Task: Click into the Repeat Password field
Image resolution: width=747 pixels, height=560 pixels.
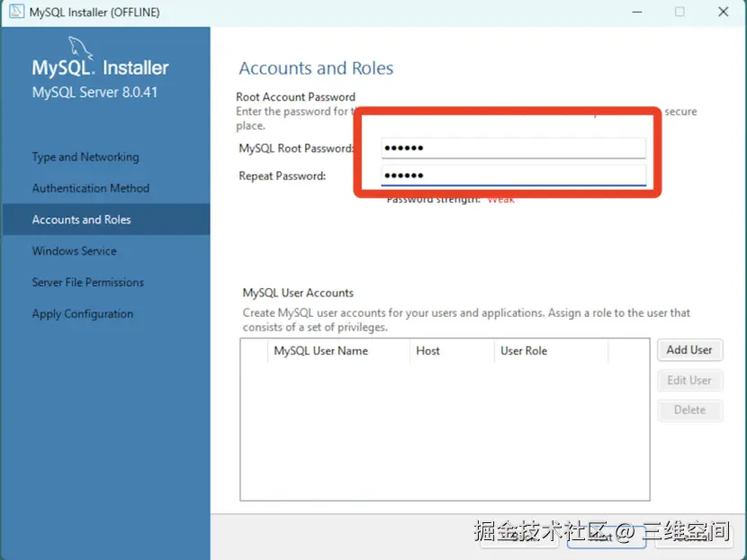Action: click(x=513, y=175)
